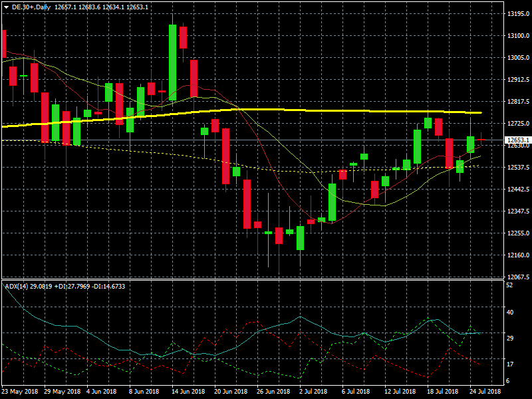Select the current price label 12653.1
The width and height of the screenshot is (532, 399).
tap(517, 140)
